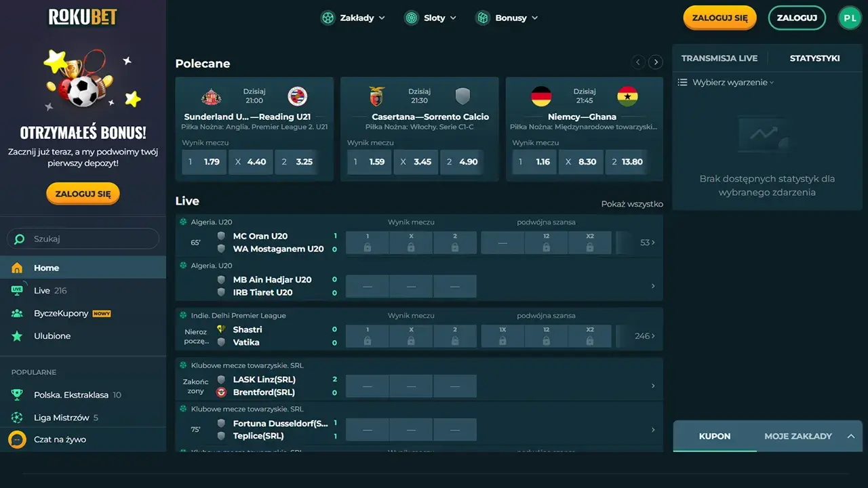The height and width of the screenshot is (488, 868).
Task: Open Czat na żywo live chat
Action: (x=83, y=439)
